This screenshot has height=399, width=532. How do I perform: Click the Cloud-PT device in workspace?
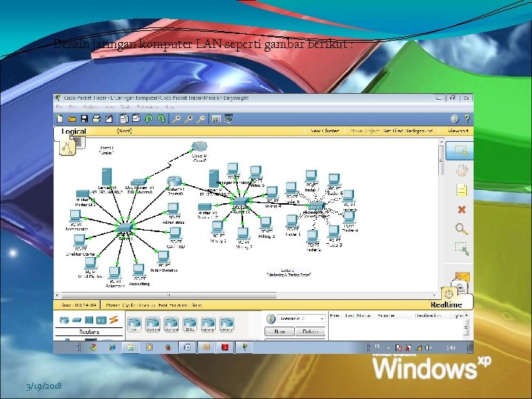tap(199, 146)
